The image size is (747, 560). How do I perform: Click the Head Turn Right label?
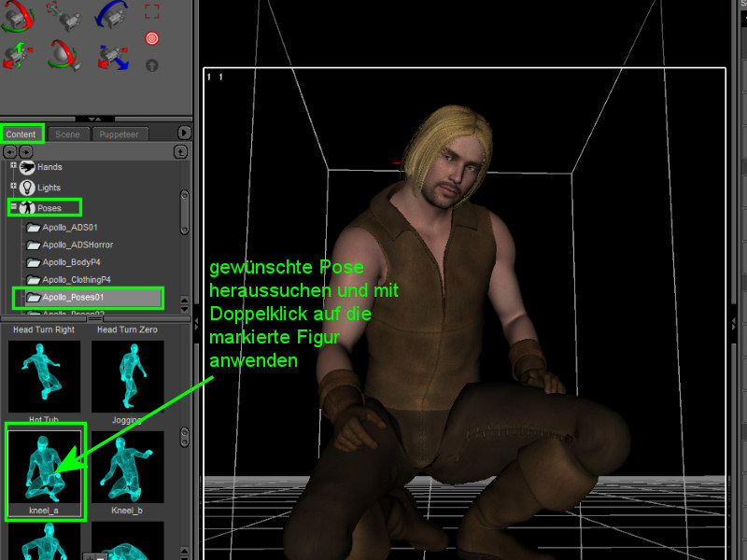[x=44, y=329]
